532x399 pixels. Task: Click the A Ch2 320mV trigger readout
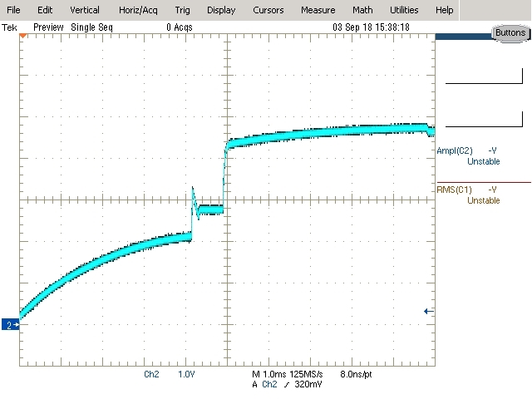(287, 384)
